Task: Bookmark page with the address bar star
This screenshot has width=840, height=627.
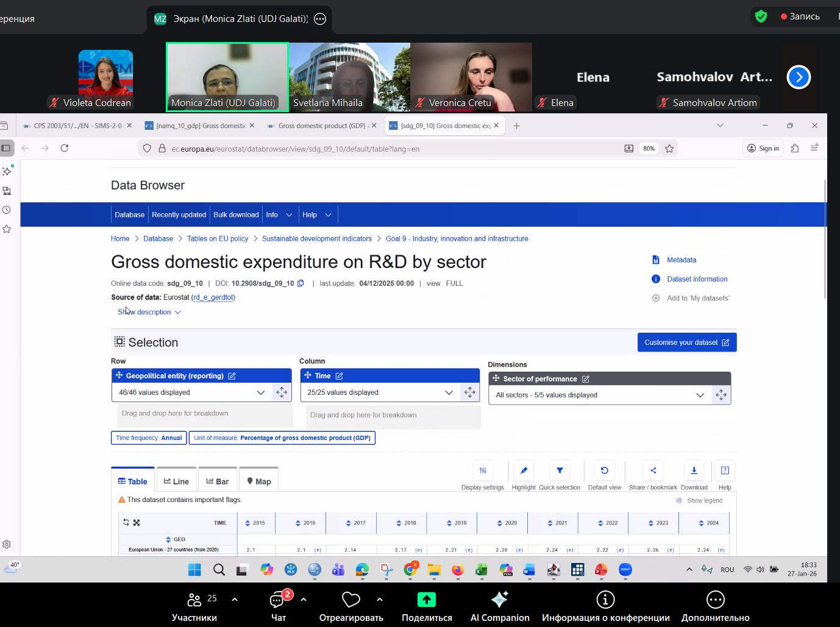Action: (669, 149)
